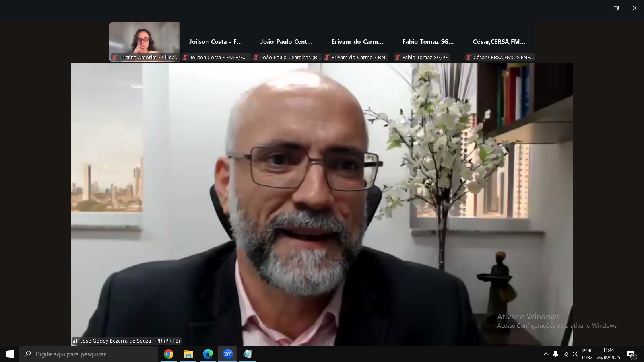This screenshot has width=644, height=362.
Task: Open the notification action center
Action: 631,354
